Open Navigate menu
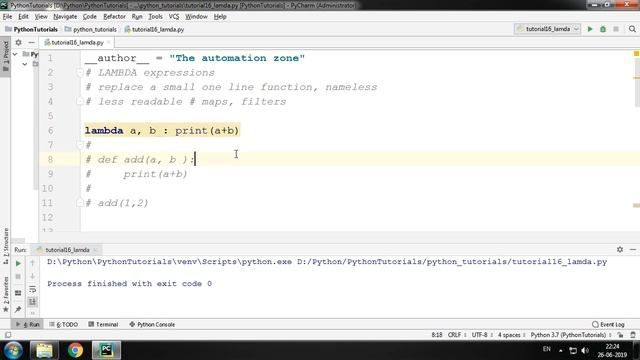The width and height of the screenshot is (640, 360). click(65, 17)
